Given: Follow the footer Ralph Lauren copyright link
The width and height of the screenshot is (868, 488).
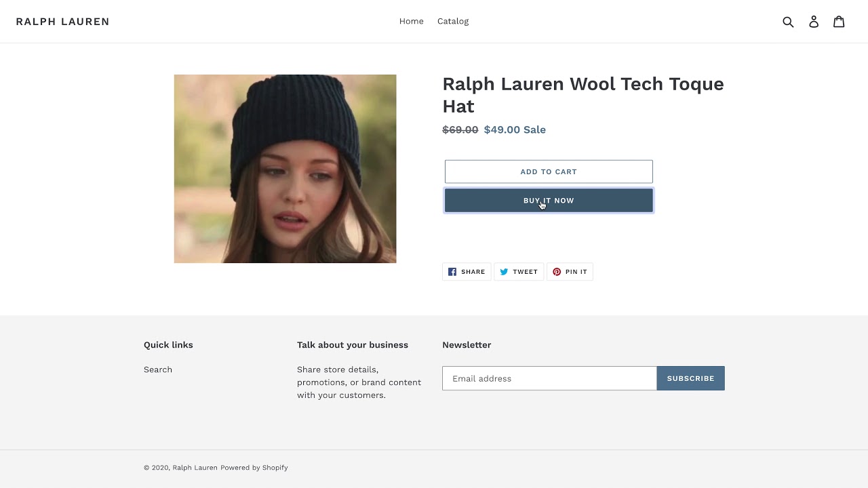Looking at the screenshot, I should (x=195, y=468).
